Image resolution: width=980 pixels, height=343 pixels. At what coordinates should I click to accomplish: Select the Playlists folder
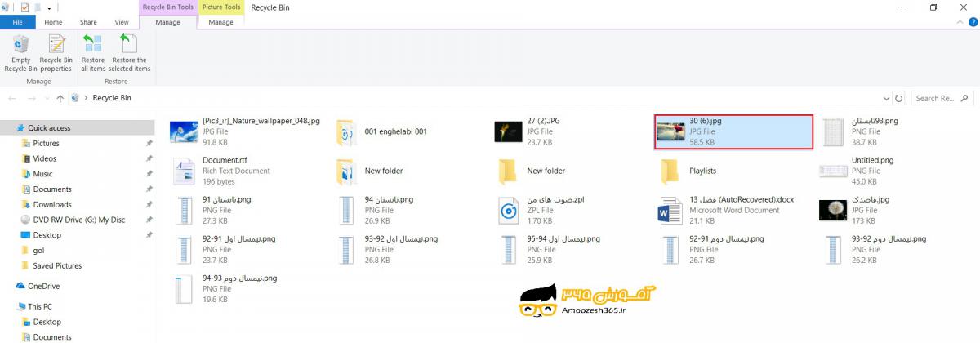point(702,171)
